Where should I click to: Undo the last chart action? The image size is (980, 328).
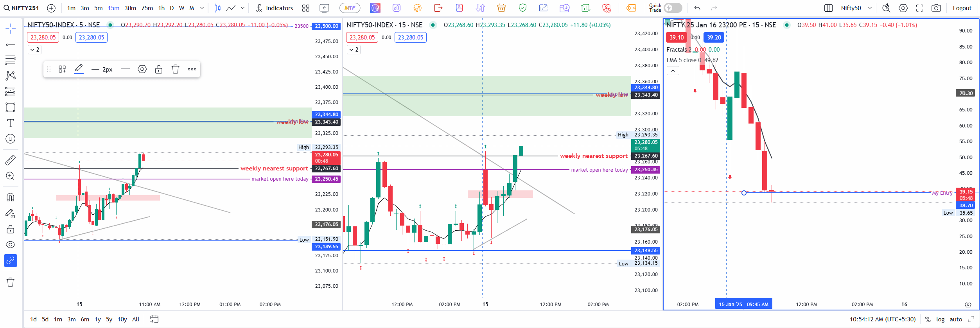(697, 8)
